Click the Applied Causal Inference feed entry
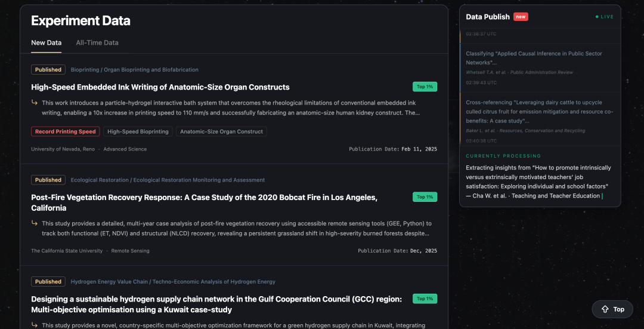Image resolution: width=644 pixels, height=329 pixels. (x=534, y=58)
